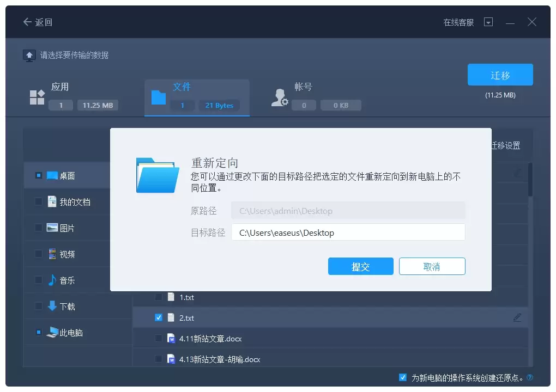Viewport: 556px width, 392px height.
Task: Click the 提交 submit button
Action: tap(360, 266)
